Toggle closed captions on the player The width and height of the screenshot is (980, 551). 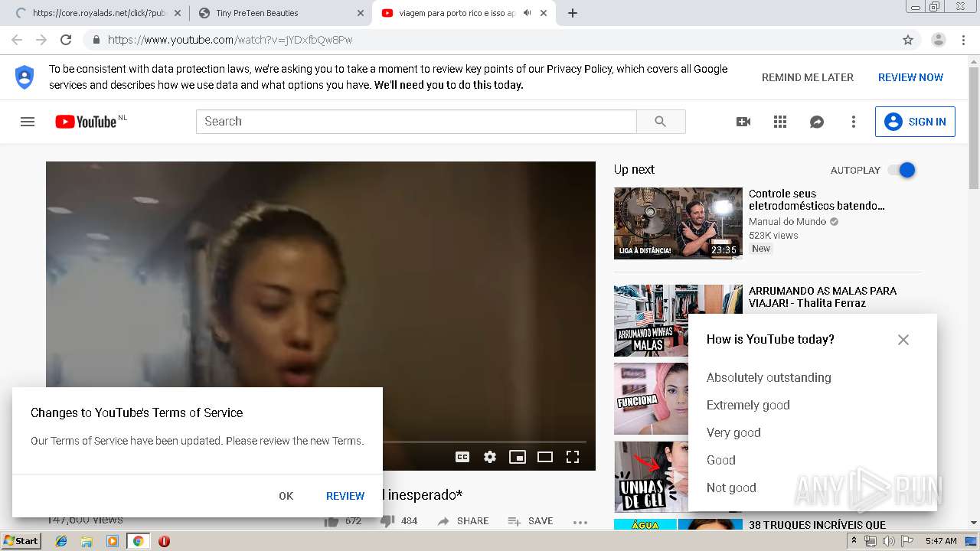coord(462,457)
